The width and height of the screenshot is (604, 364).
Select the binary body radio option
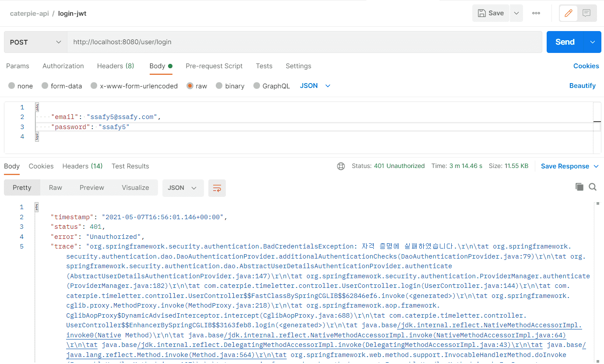[219, 86]
